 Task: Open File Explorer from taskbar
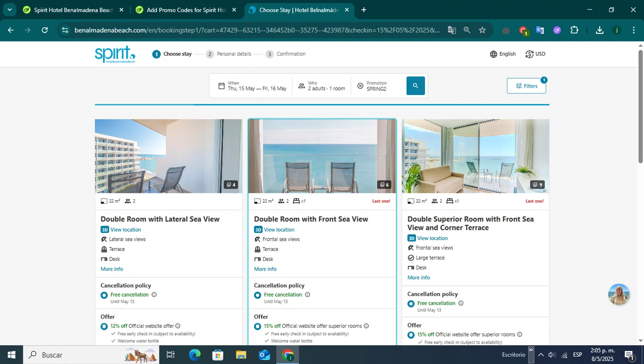[x=241, y=355]
